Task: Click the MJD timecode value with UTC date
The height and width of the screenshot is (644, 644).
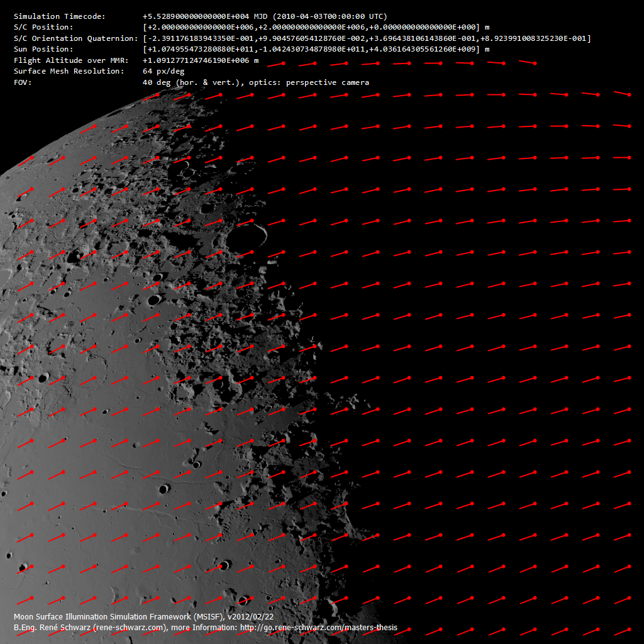Action: tap(265, 16)
